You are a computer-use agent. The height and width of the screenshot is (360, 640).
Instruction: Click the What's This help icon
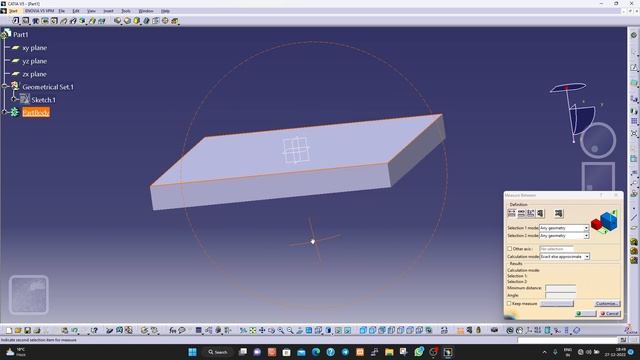pos(94,330)
